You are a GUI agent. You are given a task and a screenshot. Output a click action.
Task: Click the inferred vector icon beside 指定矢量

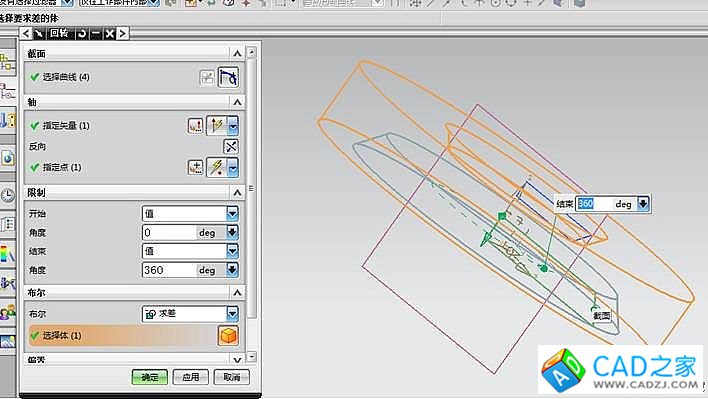217,125
